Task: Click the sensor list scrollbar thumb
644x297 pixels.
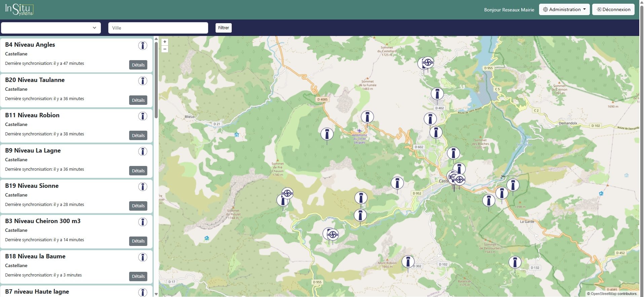Action: pos(156,80)
